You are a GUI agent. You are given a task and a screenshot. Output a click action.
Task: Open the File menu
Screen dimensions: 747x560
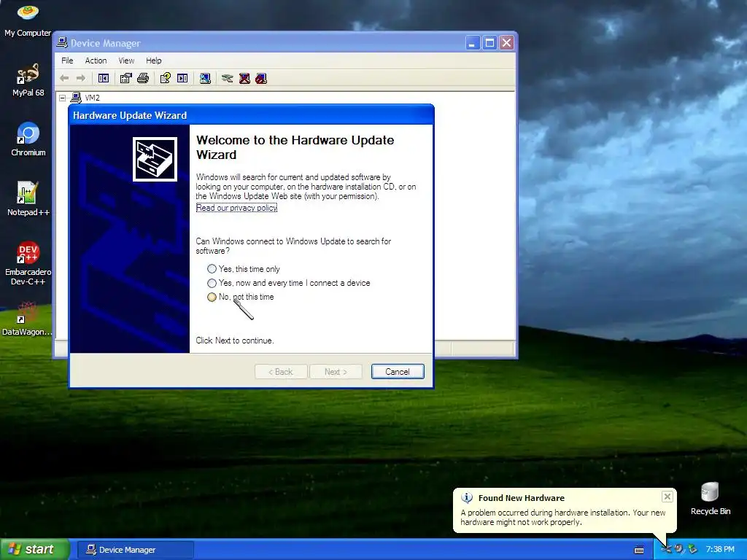[67, 61]
